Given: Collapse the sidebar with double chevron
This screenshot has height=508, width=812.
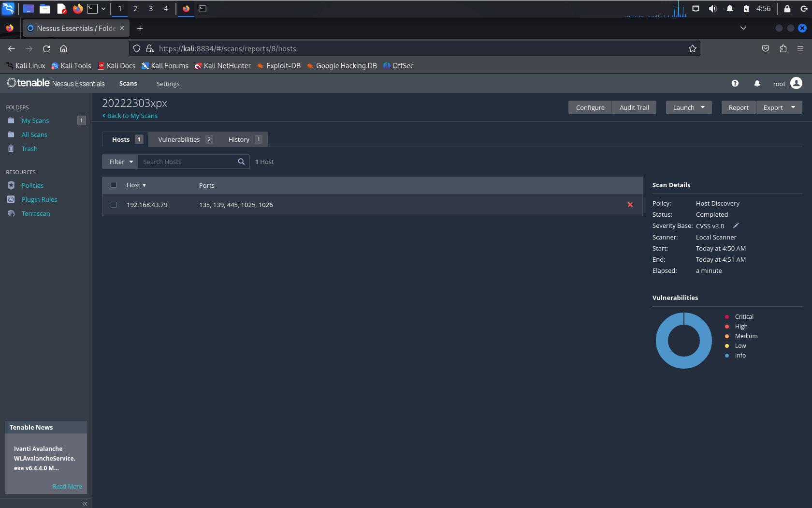Looking at the screenshot, I should click(x=85, y=504).
